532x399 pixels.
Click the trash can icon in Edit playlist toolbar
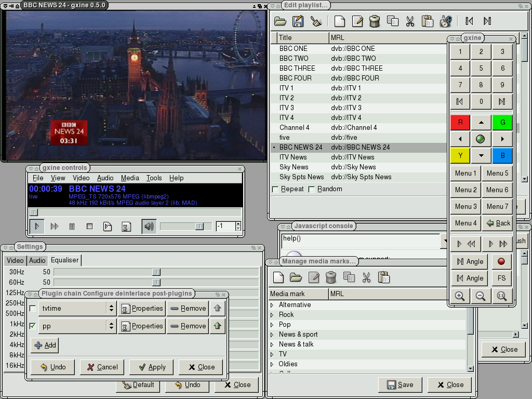tap(375, 21)
